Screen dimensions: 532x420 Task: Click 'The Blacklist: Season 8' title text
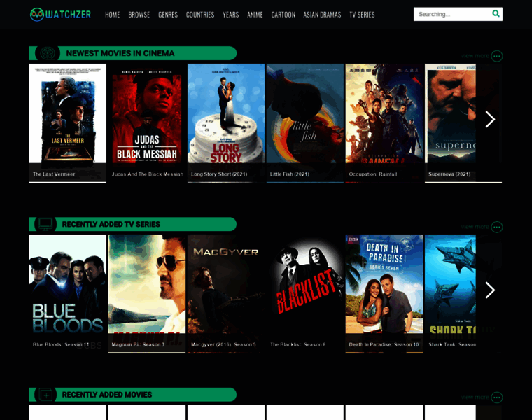[x=298, y=344]
